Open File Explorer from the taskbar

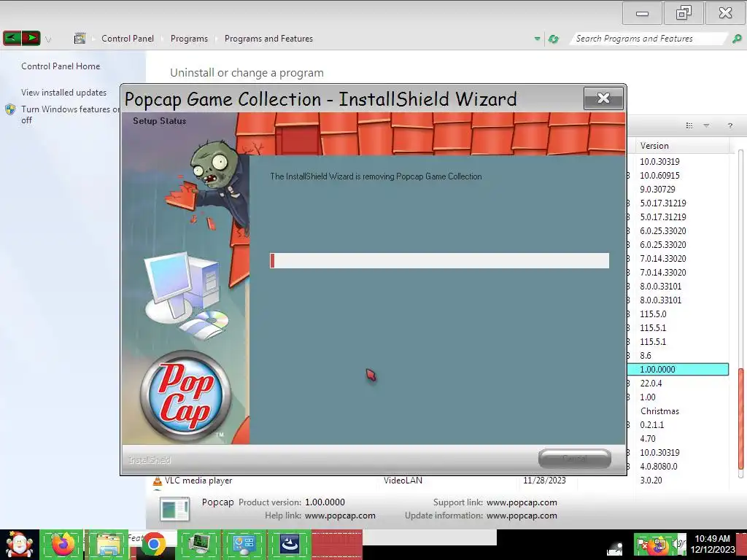coord(107,545)
